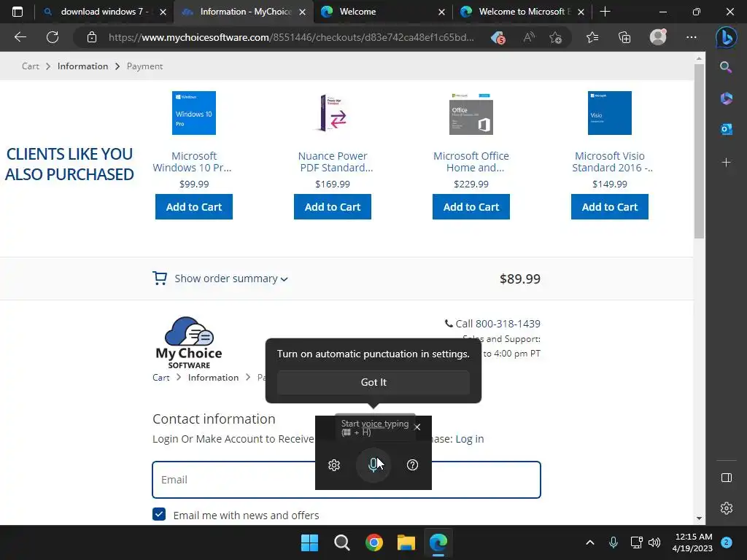747x560 pixels.
Task: Open Payment in top breadcrumb
Action: 145,66
